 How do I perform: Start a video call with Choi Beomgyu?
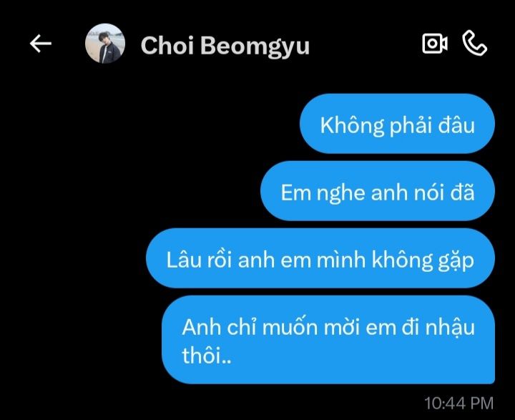(435, 43)
